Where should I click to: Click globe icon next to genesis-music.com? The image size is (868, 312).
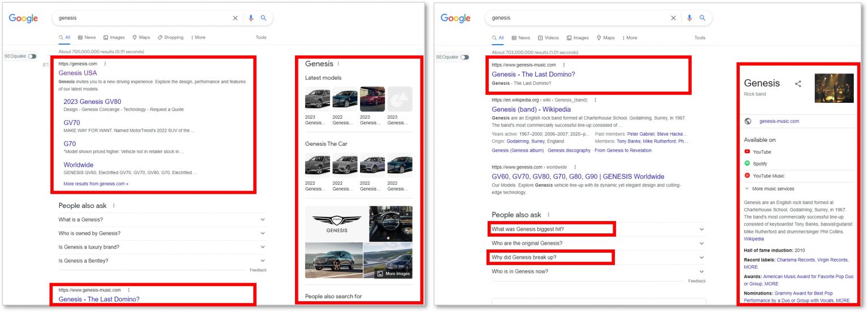click(x=748, y=121)
